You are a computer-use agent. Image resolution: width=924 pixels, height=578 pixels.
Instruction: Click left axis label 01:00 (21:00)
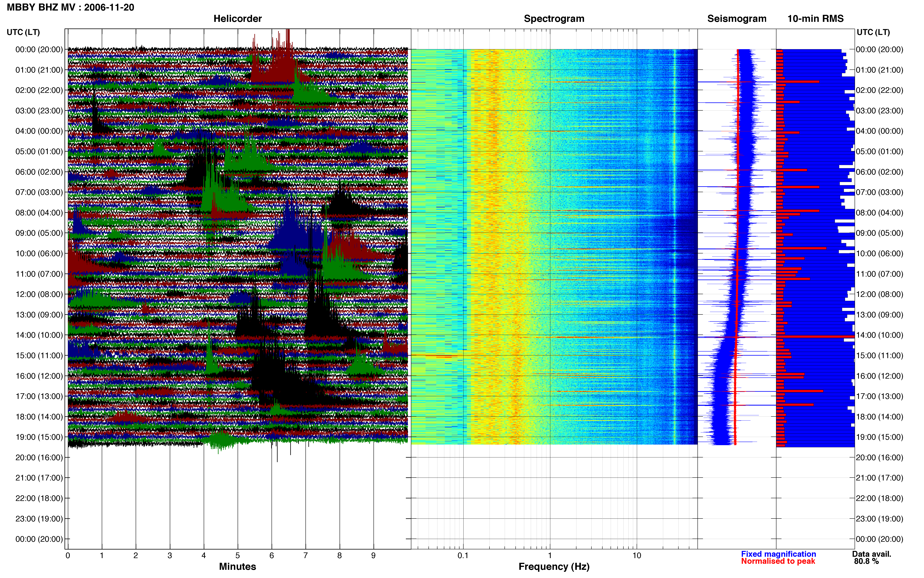pyautogui.click(x=39, y=70)
